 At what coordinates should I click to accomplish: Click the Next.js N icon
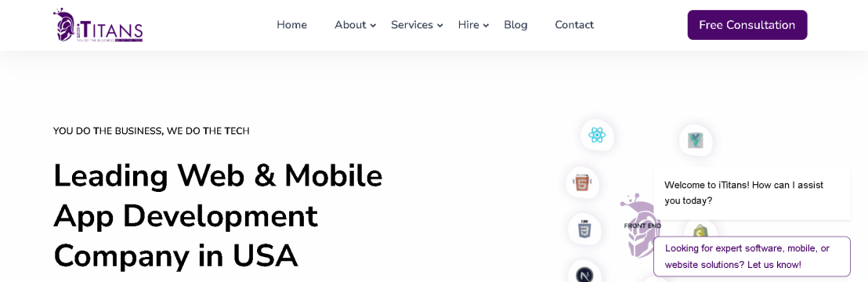tap(584, 275)
